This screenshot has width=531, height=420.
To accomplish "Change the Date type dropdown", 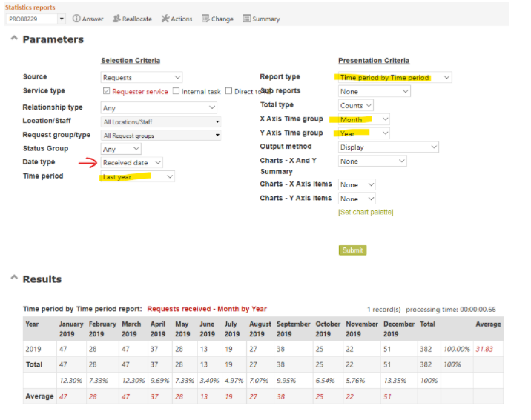I will point(132,162).
